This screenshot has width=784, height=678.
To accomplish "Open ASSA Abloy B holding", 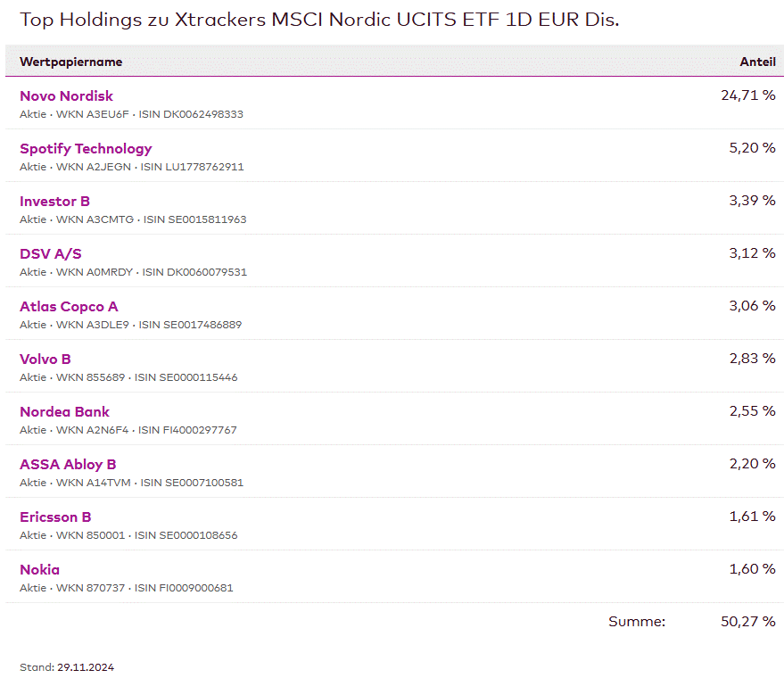I will pos(68,464).
